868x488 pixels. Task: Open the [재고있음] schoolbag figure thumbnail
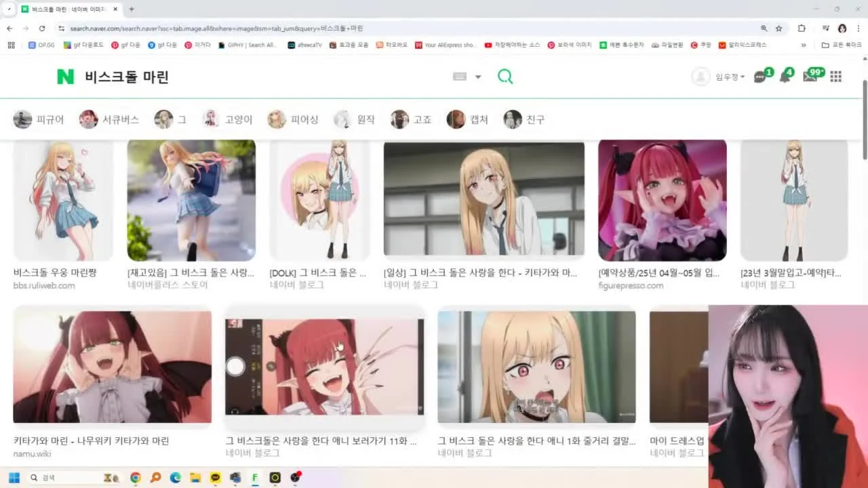(x=191, y=200)
